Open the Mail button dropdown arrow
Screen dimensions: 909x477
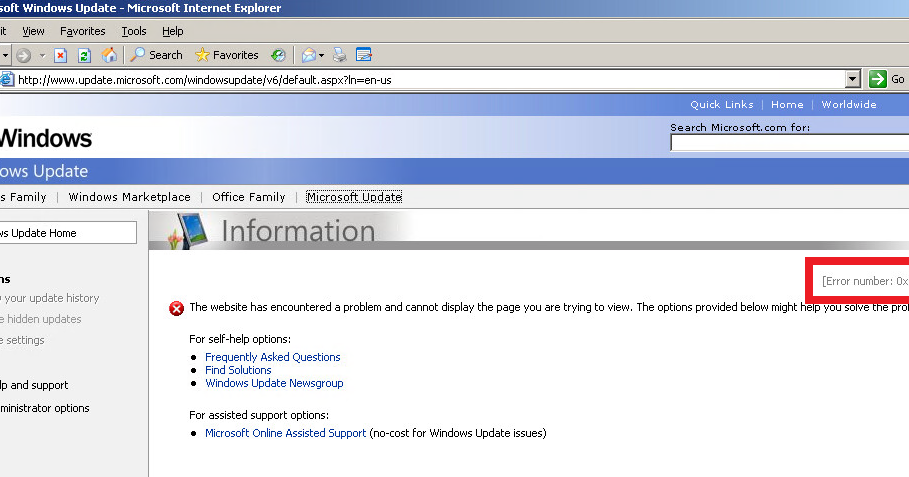(324, 55)
